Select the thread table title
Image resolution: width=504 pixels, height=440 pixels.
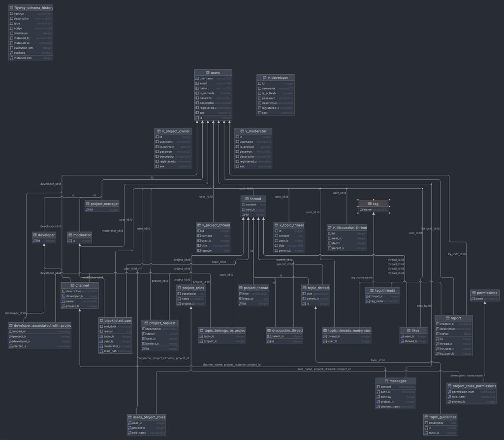[255, 199]
